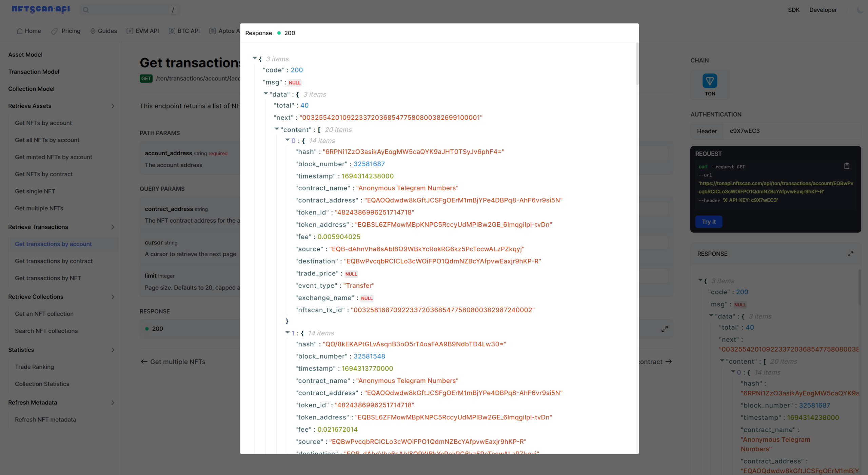Screen dimensions: 868x475
Task: Select the Response tab in popup
Action: [258, 33]
